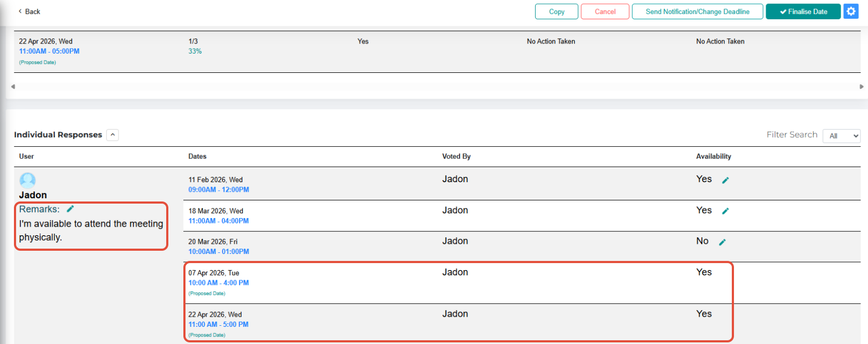The image size is (868, 344).
Task: Click the 18 Mar 2026, Wed date
Action: tap(216, 211)
